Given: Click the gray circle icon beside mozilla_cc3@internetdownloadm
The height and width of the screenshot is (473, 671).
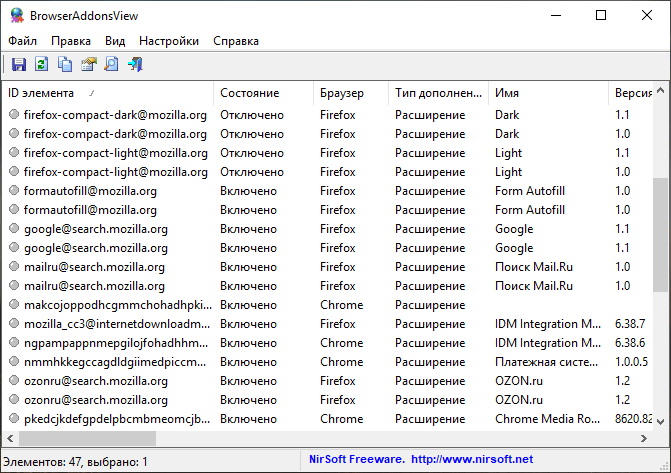Looking at the screenshot, I should (14, 323).
